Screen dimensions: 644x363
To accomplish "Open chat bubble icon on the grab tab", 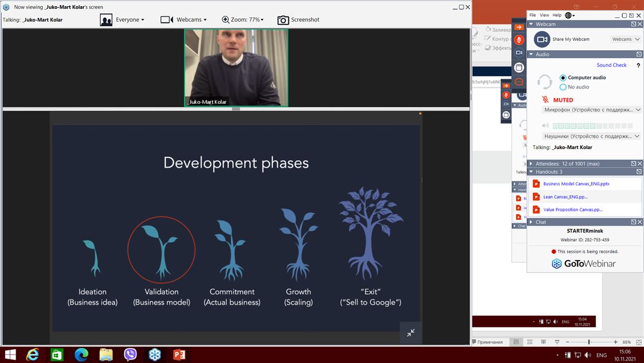I will click(519, 82).
